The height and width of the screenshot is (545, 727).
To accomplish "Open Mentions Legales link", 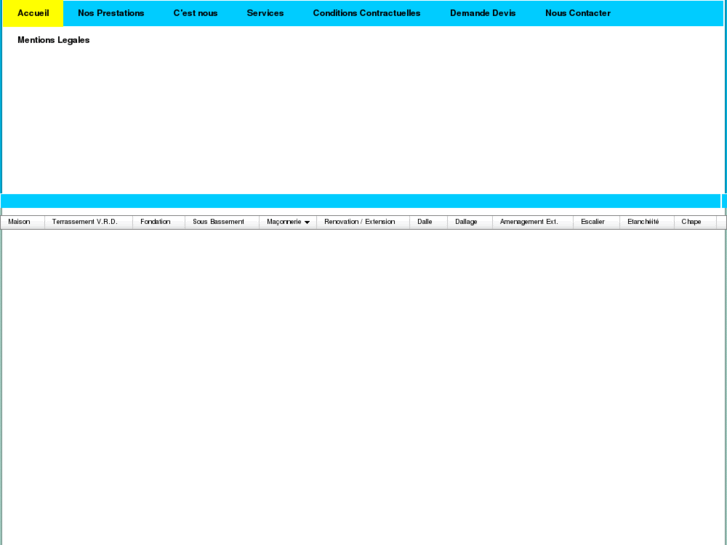I will 53,40.
